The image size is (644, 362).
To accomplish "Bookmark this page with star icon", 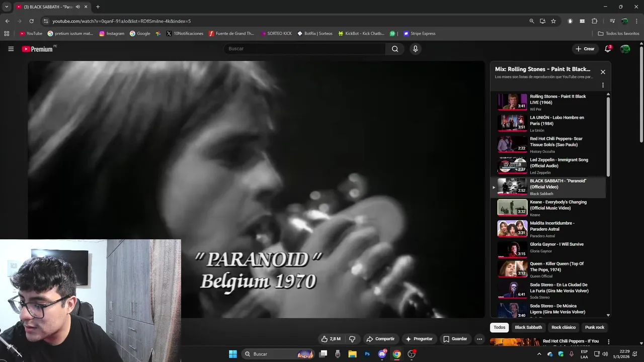I will click(x=553, y=21).
